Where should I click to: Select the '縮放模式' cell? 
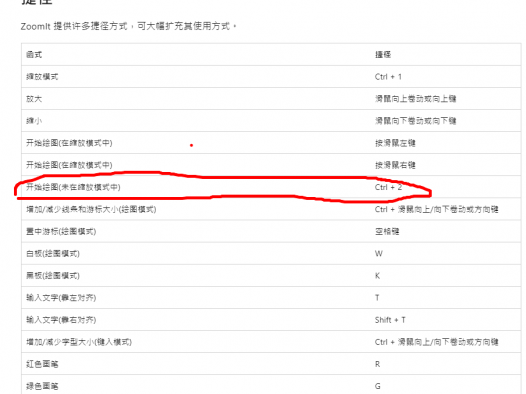[42, 76]
